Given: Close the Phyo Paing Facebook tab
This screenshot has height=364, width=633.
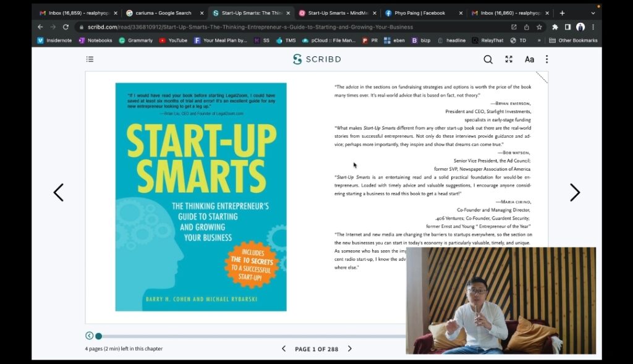Looking at the screenshot, I should (x=461, y=13).
